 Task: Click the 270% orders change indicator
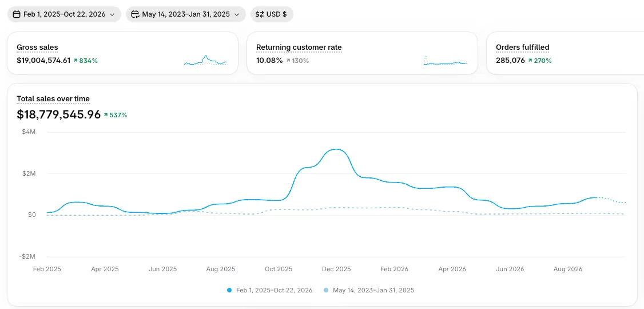[x=540, y=61]
